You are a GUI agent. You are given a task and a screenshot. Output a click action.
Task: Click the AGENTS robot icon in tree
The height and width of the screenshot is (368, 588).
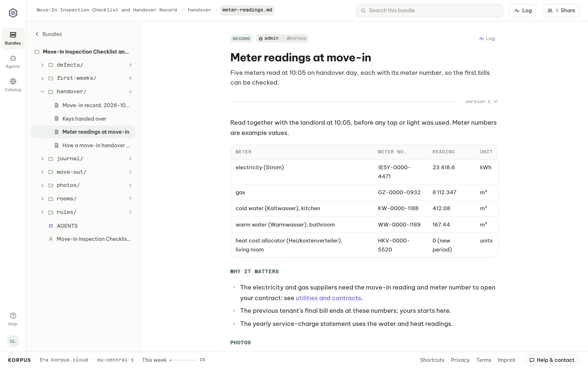click(51, 226)
